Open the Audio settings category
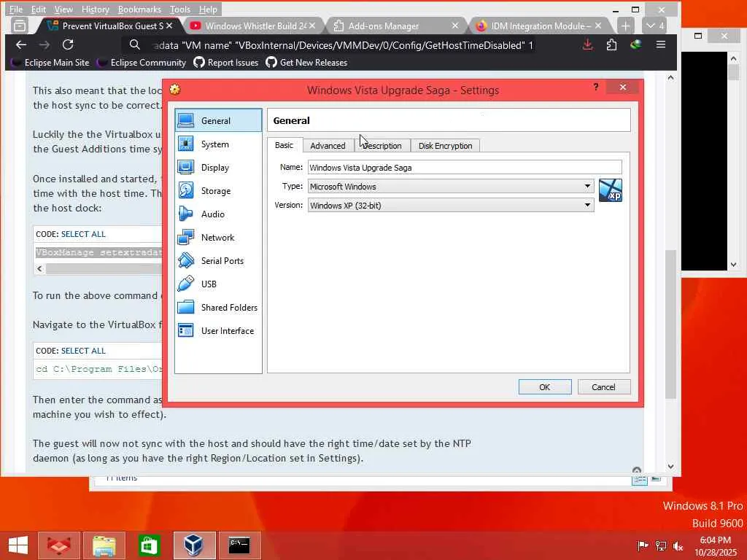The image size is (747, 560). (x=218, y=214)
